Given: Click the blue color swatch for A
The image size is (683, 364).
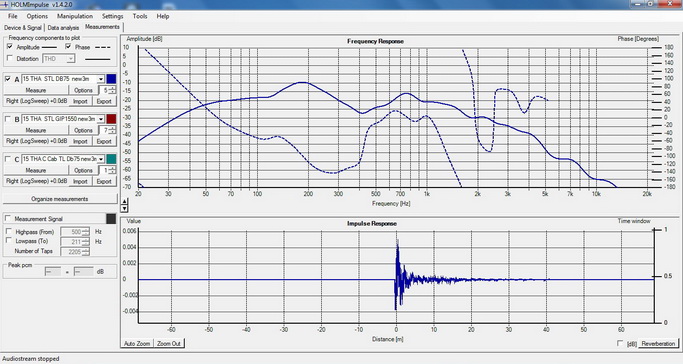Looking at the screenshot, I should (111, 79).
